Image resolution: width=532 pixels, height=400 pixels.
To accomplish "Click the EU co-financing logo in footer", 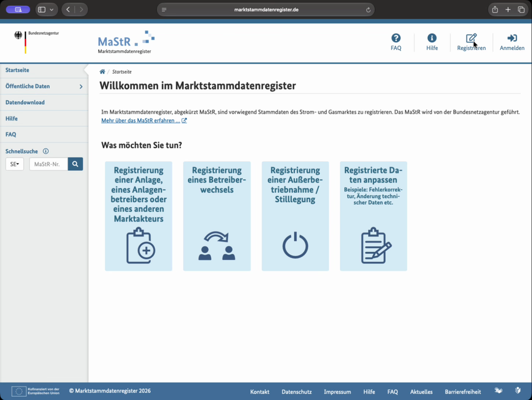I will pos(35,391).
